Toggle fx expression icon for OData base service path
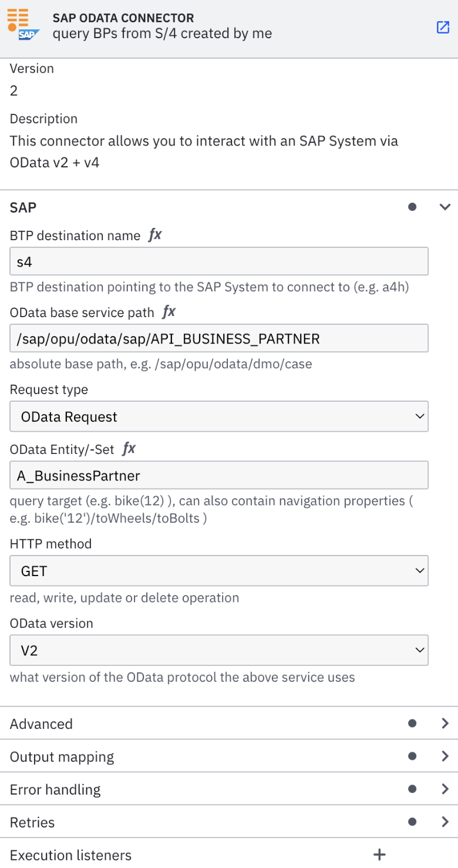This screenshot has width=458, height=868. pos(169,312)
